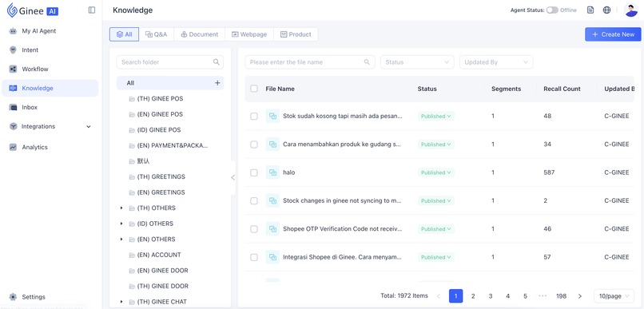
Task: Click the search icon in file name field
Action: click(367, 62)
